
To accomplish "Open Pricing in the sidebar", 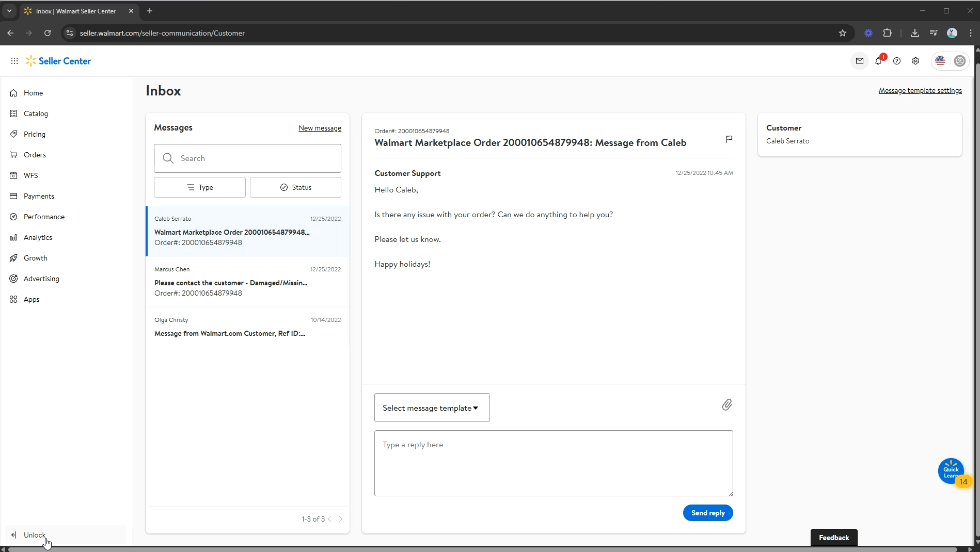I will pyautogui.click(x=34, y=134).
